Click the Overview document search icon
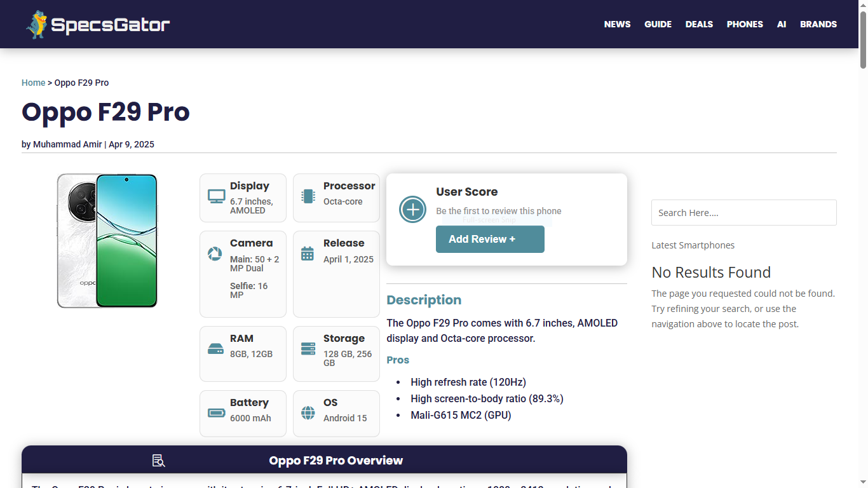Viewport: 868px width, 488px height. click(x=159, y=461)
